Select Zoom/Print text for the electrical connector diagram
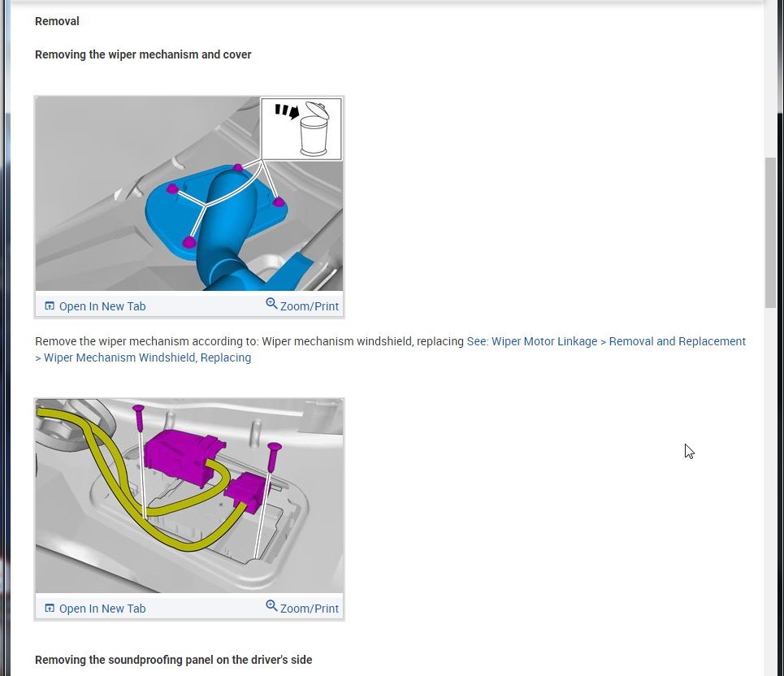 [310, 609]
